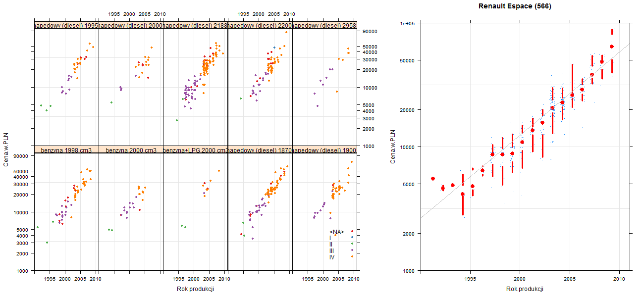Select the "2010" year tick under Renault Espace plot
This screenshot has width=644, height=297.
619,279
